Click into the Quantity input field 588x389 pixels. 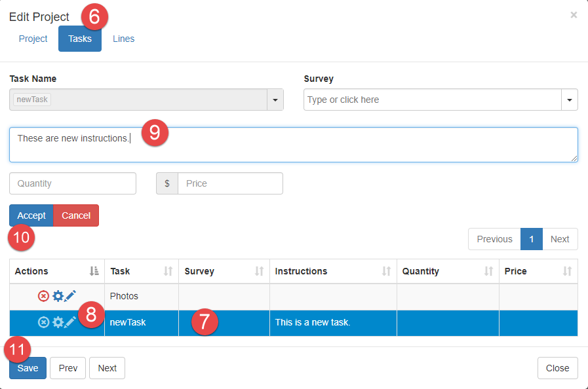[x=73, y=183]
